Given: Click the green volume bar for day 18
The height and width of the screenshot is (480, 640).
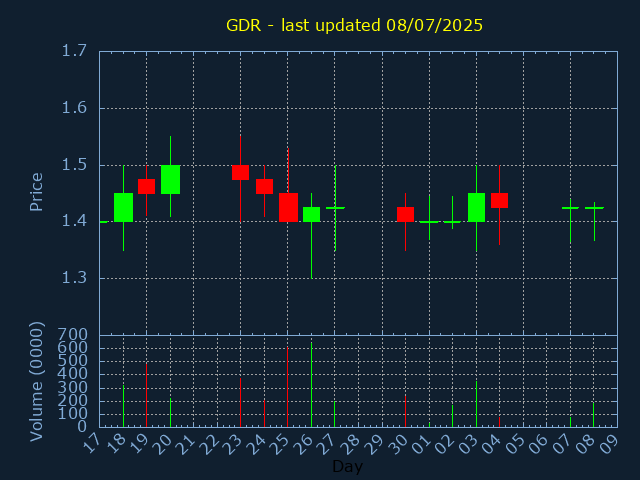Looking at the screenshot, I should (123, 406).
